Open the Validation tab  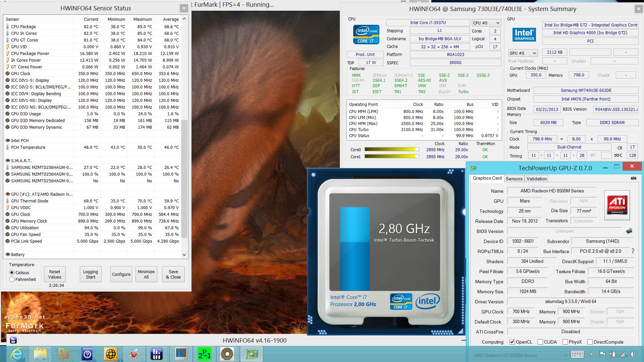[536, 179]
